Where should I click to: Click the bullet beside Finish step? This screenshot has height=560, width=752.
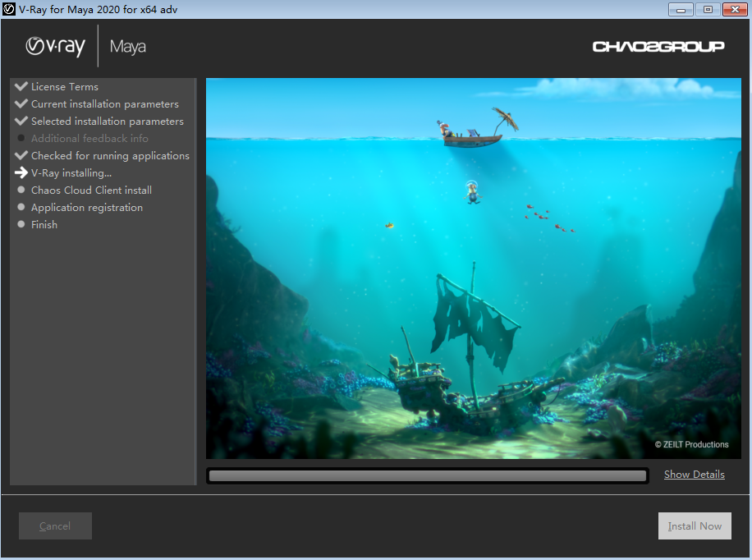21,224
